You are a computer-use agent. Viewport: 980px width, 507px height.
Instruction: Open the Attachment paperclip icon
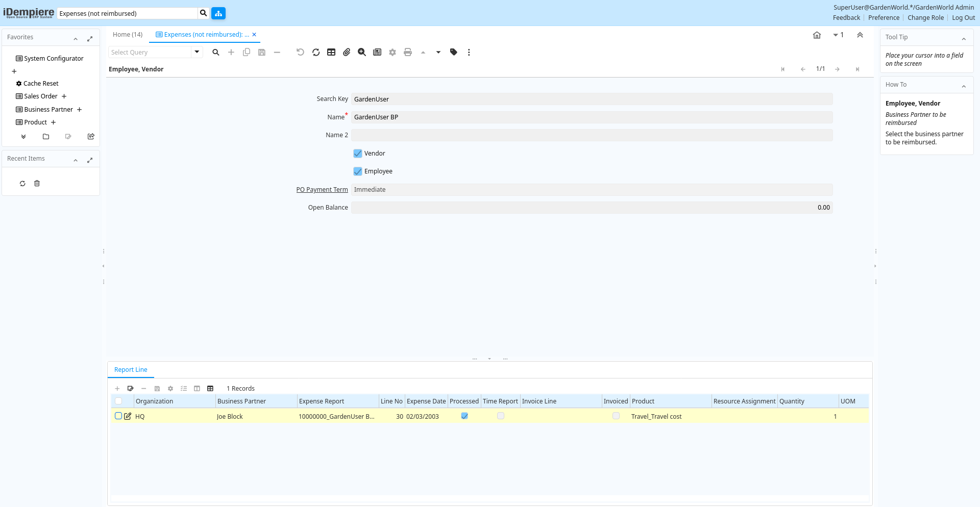[347, 52]
